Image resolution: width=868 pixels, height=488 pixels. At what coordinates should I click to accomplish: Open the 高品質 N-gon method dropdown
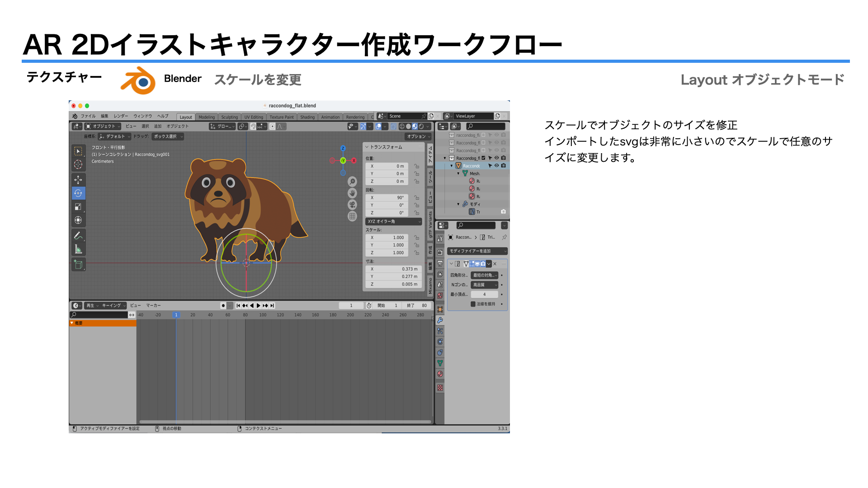(485, 285)
